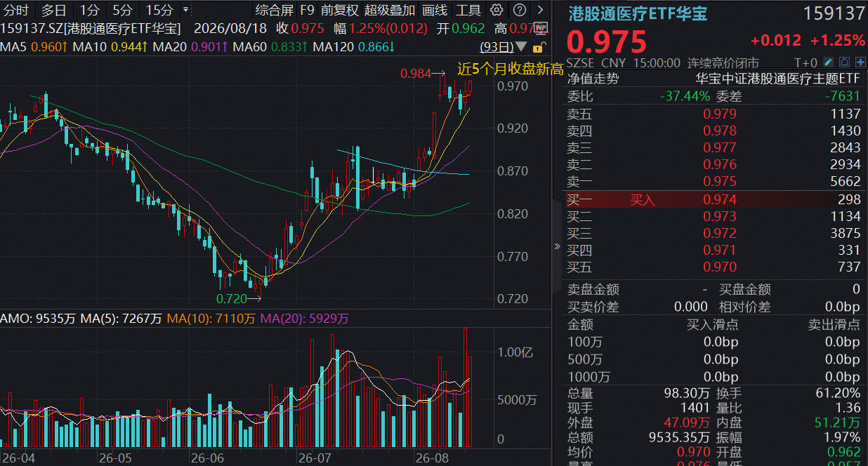Click the T+0 label

(805, 62)
